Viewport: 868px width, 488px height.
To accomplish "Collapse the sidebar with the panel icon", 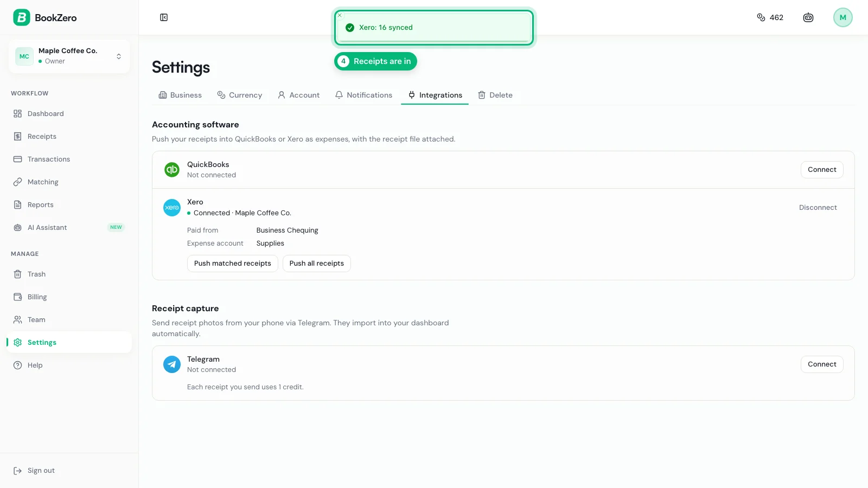I will tap(164, 17).
